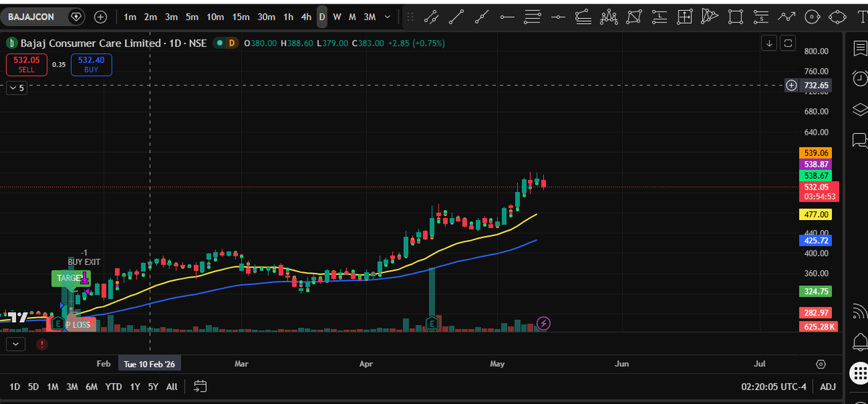Image resolution: width=868 pixels, height=404 pixels.
Task: Select the Ray line tool with midpoint
Action: [482, 17]
